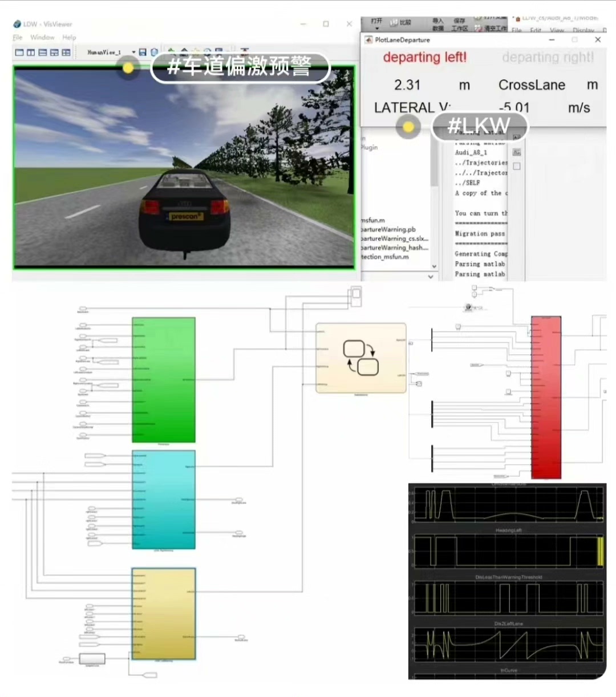Open the View menu in Simulink window
The width and height of the screenshot is (616, 697).
pyautogui.click(x=557, y=30)
